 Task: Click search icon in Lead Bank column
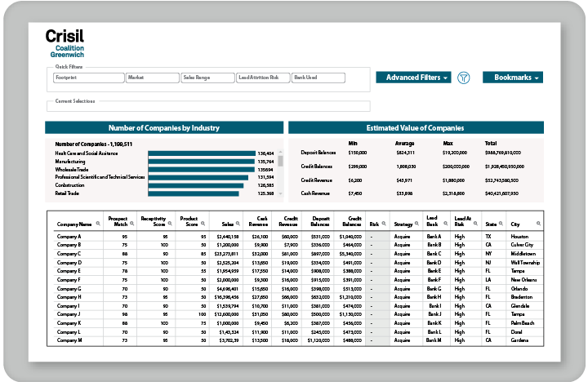pos(445,223)
